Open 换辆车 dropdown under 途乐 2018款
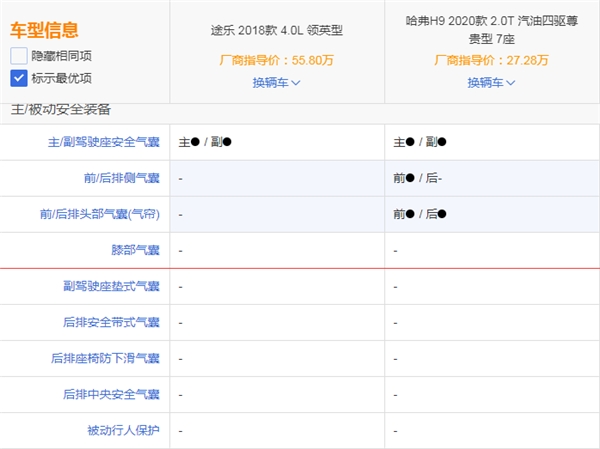The width and height of the screenshot is (600, 449). (277, 82)
